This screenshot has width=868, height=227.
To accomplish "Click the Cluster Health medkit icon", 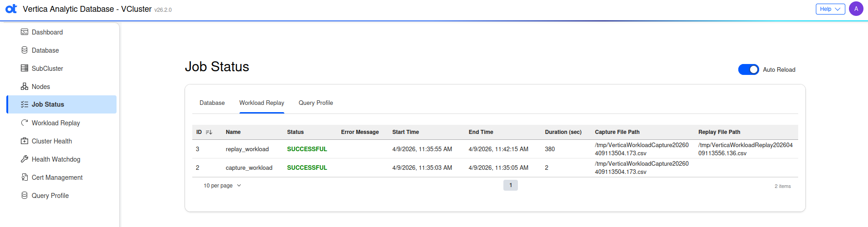I will tap(24, 141).
